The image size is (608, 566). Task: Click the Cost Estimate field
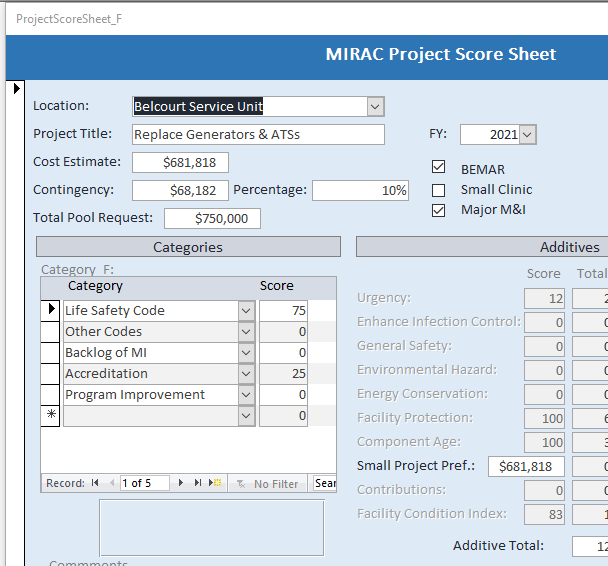[x=180, y=162]
